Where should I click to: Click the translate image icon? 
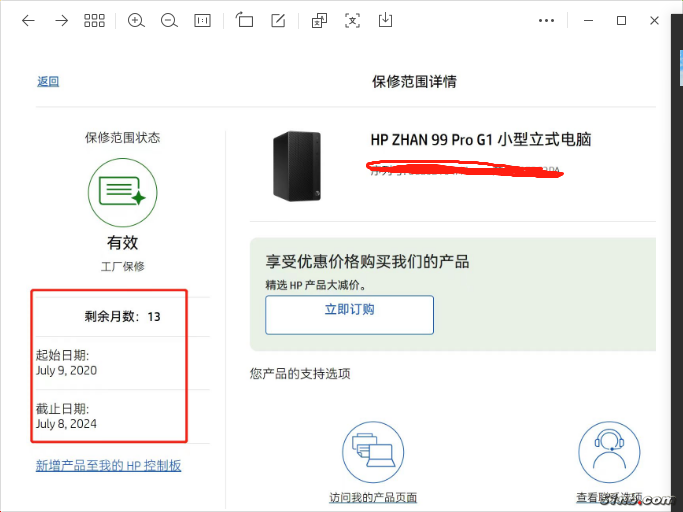pos(319,20)
